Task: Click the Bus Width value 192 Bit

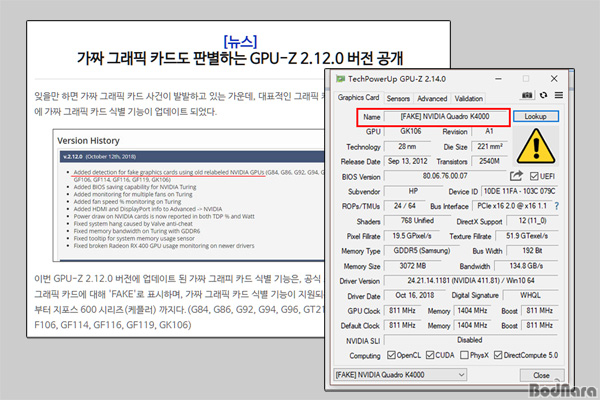Action: click(532, 251)
